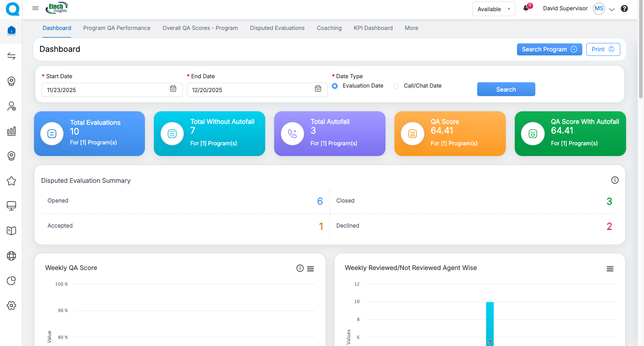Open the KPI Dashboard tab

373,28
